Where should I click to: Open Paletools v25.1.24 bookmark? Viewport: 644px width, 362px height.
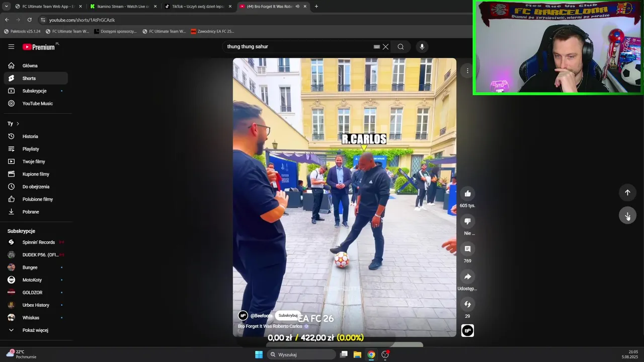tap(22, 31)
